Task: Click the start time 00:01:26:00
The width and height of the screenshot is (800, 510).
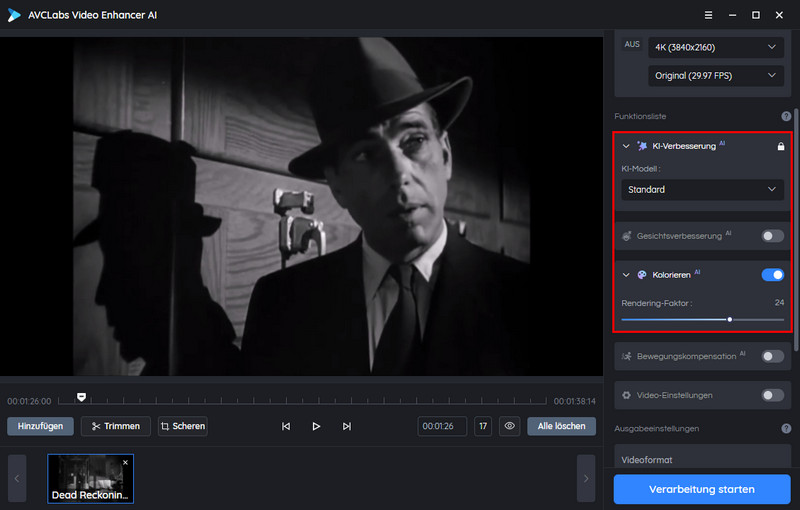Action: click(x=29, y=401)
